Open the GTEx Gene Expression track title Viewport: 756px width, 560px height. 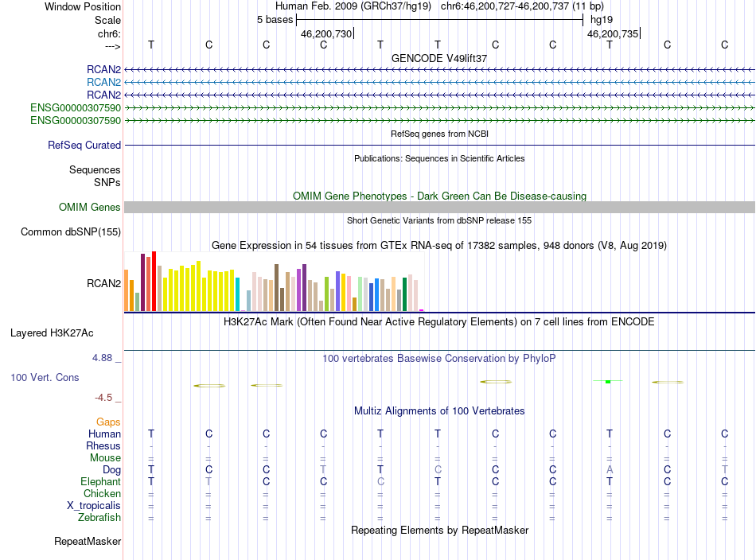[439, 245]
